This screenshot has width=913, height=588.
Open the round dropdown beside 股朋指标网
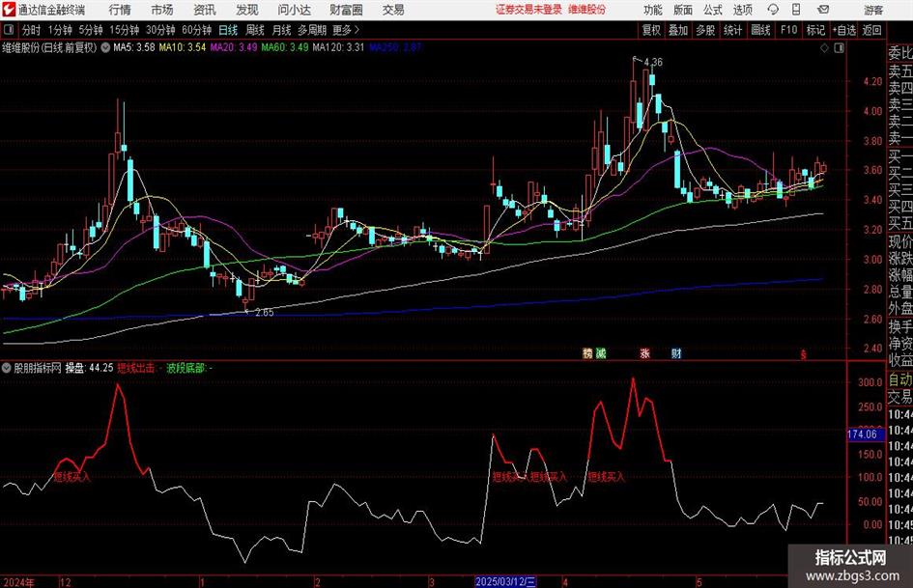tap(7, 367)
